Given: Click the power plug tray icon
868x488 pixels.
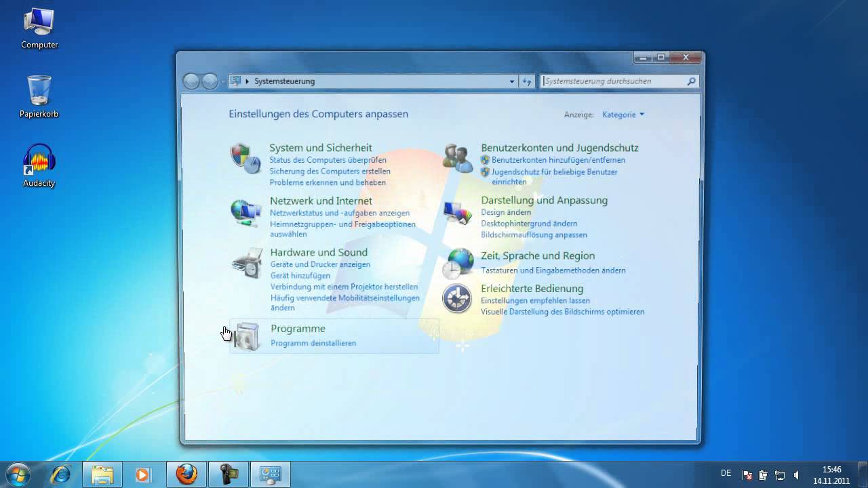Looking at the screenshot, I should 764,475.
